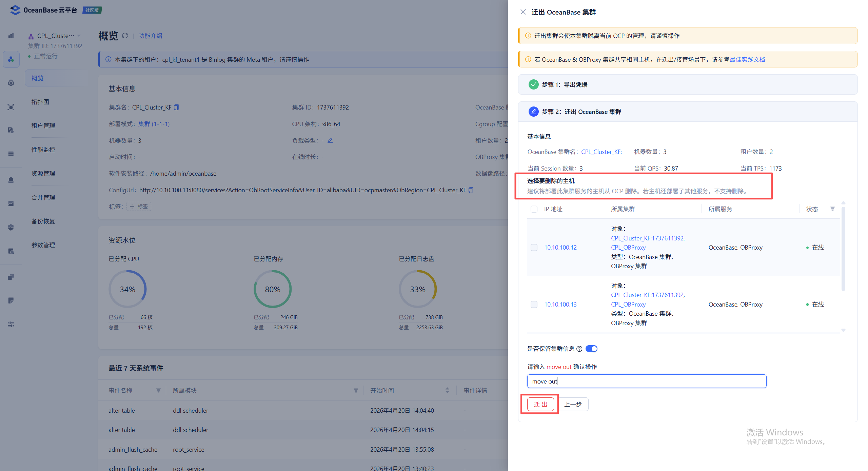Viewport: 868px width, 471px height.
Task: Toggle the 是否保留集群信息 switch
Action: click(591, 349)
